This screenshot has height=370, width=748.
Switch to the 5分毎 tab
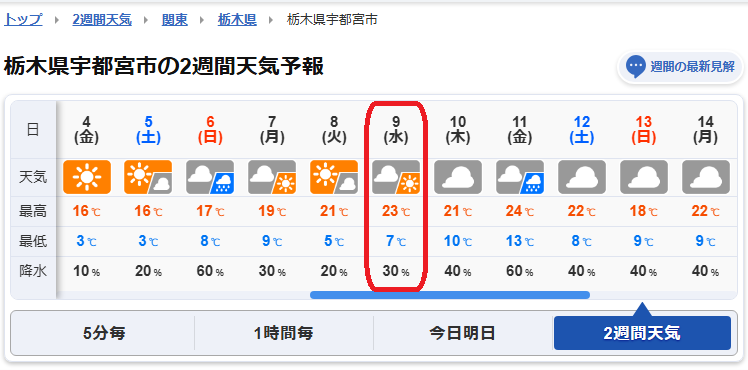click(x=104, y=333)
